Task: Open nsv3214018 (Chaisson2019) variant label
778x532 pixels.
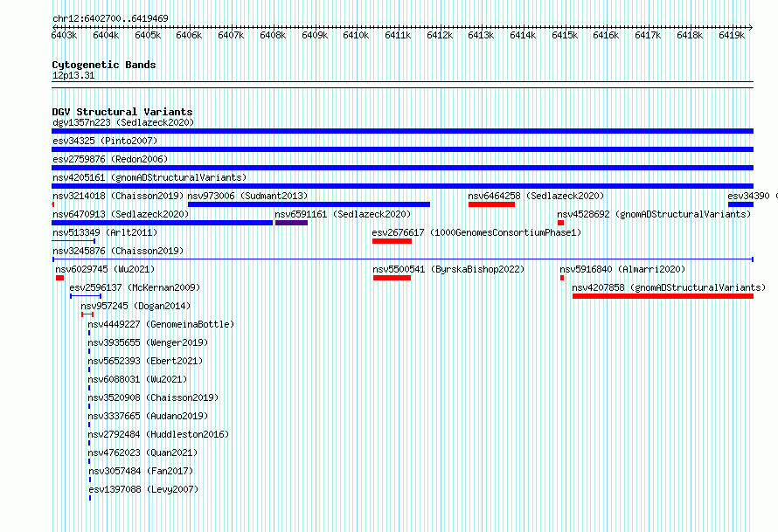Action: tap(118, 196)
